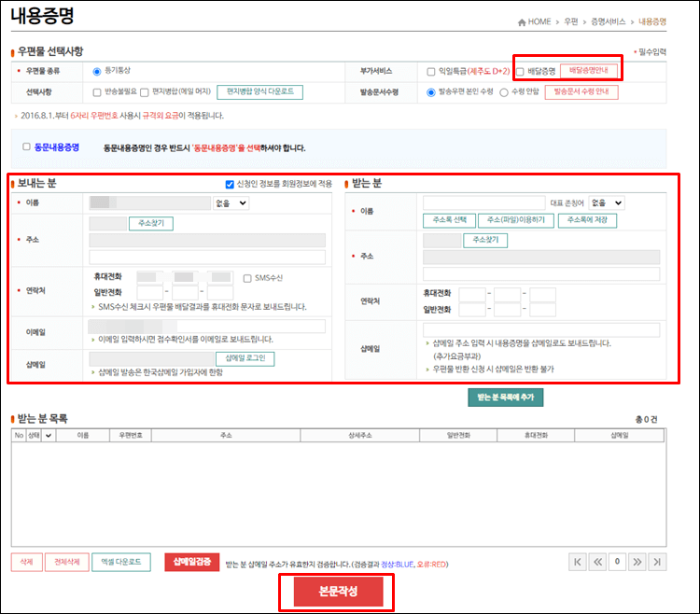This screenshot has width=700, height=614.
Task: Click the 샵메일 로그인 button
Action: pos(245,358)
